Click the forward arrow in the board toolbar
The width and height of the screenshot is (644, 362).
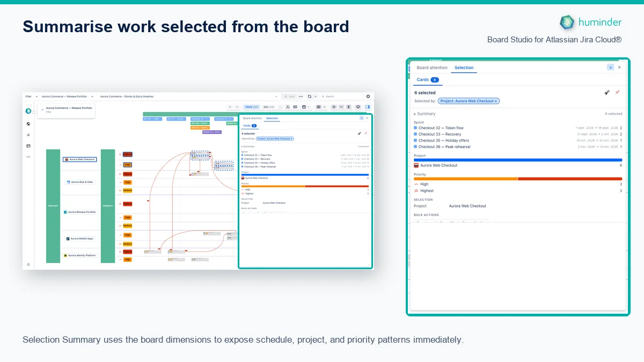pos(237,107)
